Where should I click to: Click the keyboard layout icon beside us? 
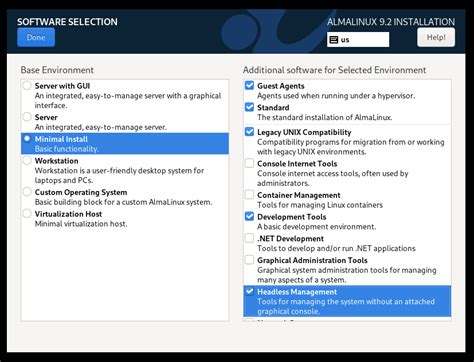[x=334, y=40]
